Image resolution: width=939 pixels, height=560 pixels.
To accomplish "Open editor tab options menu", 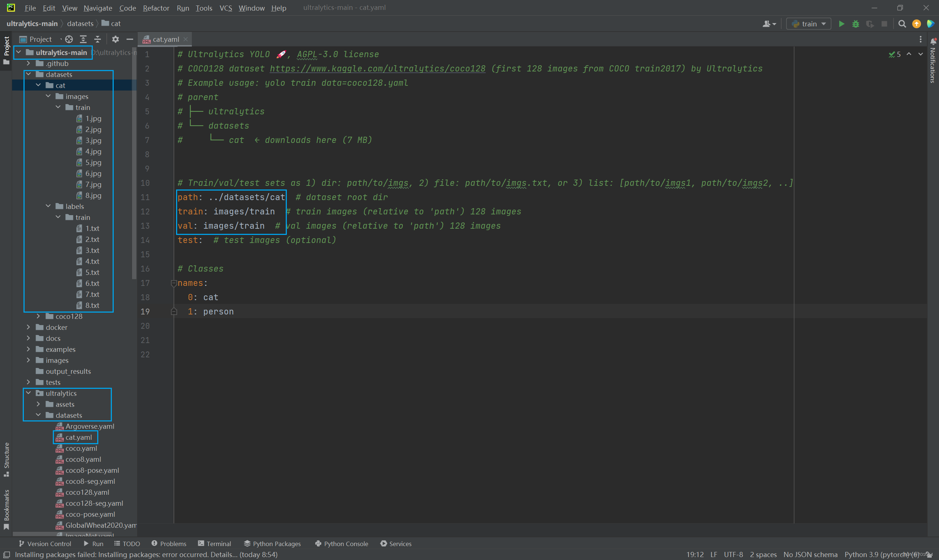I will tap(921, 39).
